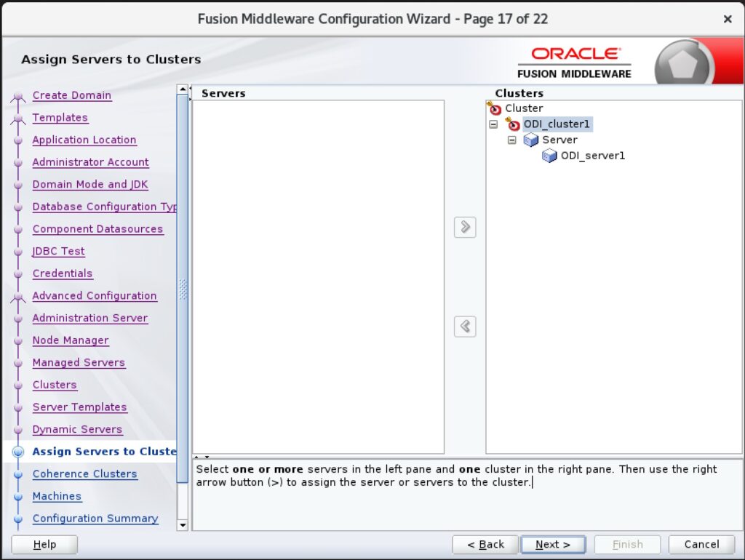Jump to the Credentials step
Screen dimensions: 745x560
pos(63,273)
